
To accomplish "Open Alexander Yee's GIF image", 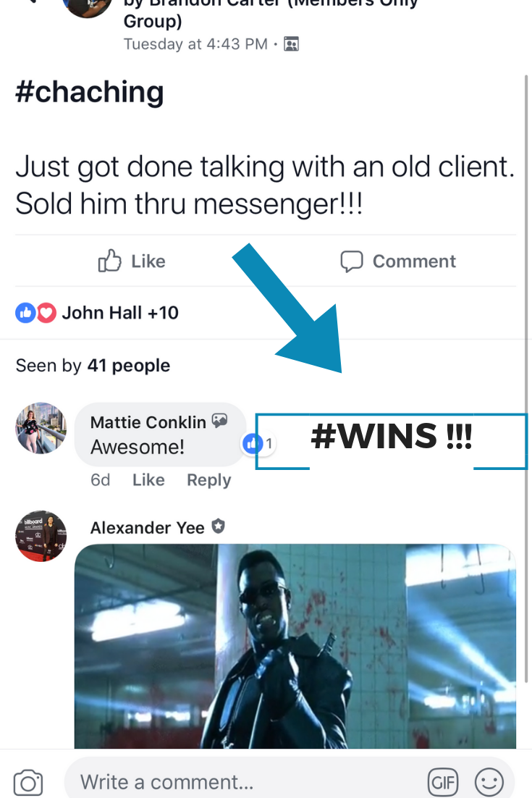I will (295, 646).
